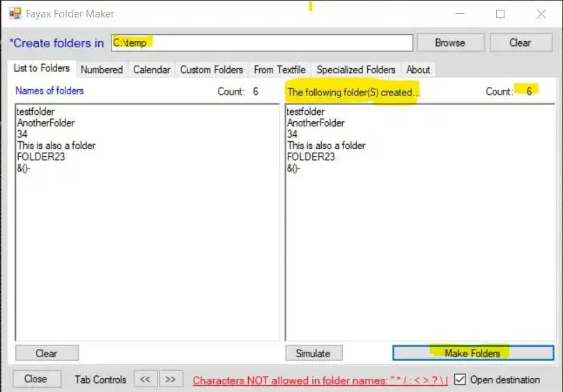Viewport: 563px width, 392px height.
Task: Open the About tab
Action: coord(418,70)
